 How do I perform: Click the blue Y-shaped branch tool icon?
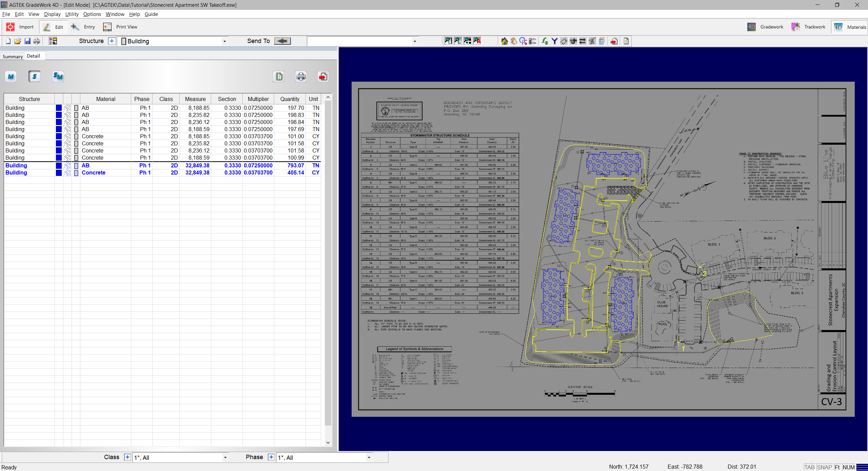click(554, 41)
